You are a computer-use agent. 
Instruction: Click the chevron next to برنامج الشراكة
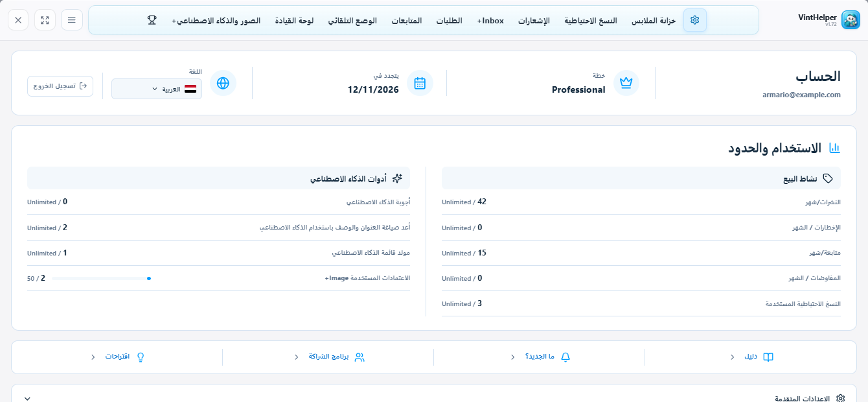296,357
